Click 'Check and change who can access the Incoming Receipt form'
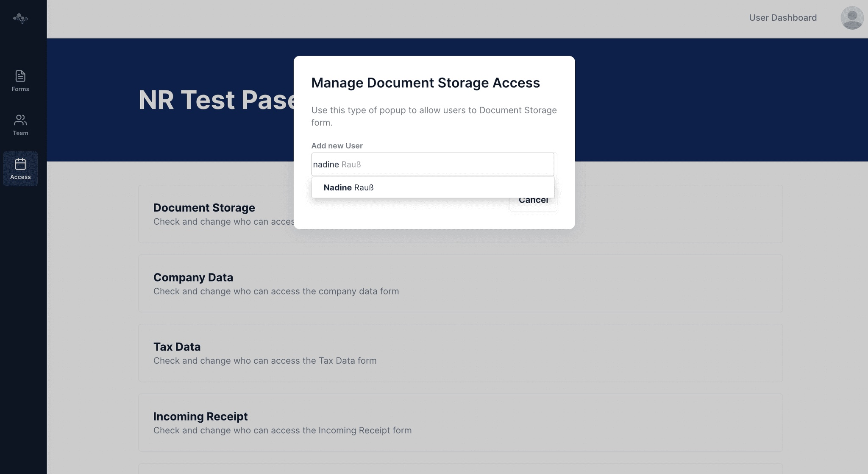Image resolution: width=868 pixels, height=474 pixels. click(282, 431)
